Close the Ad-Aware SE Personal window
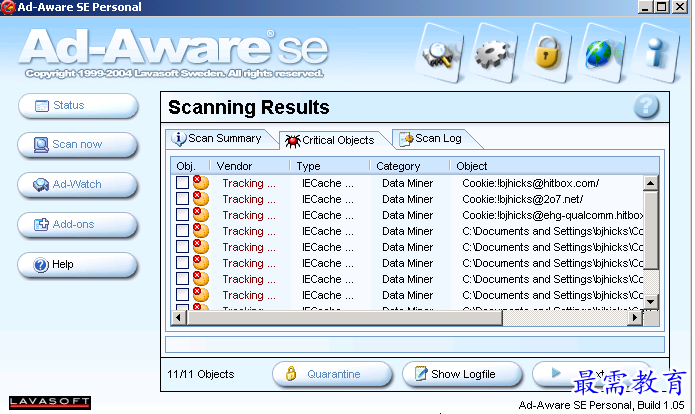The height and width of the screenshot is (414, 695). [x=680, y=7]
